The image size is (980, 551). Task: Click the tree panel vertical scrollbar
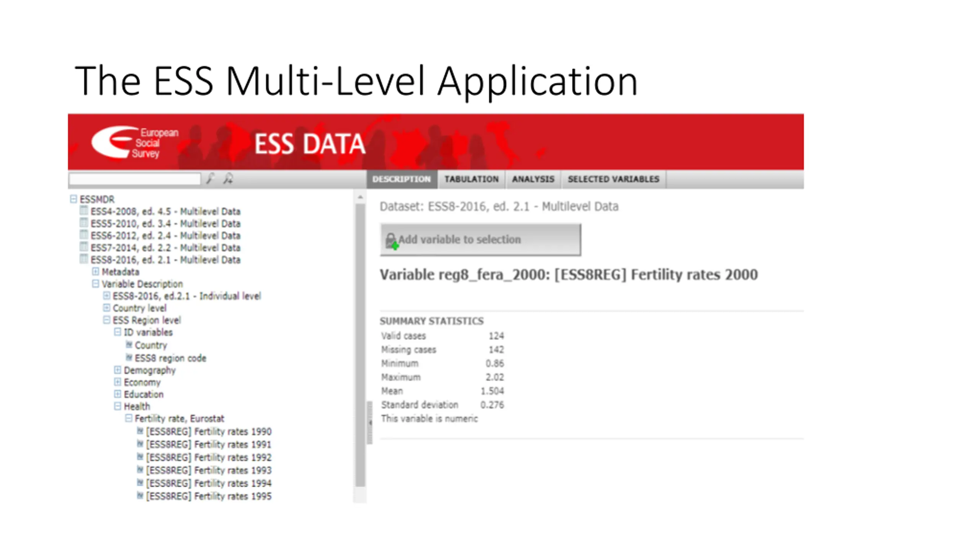pos(360,344)
